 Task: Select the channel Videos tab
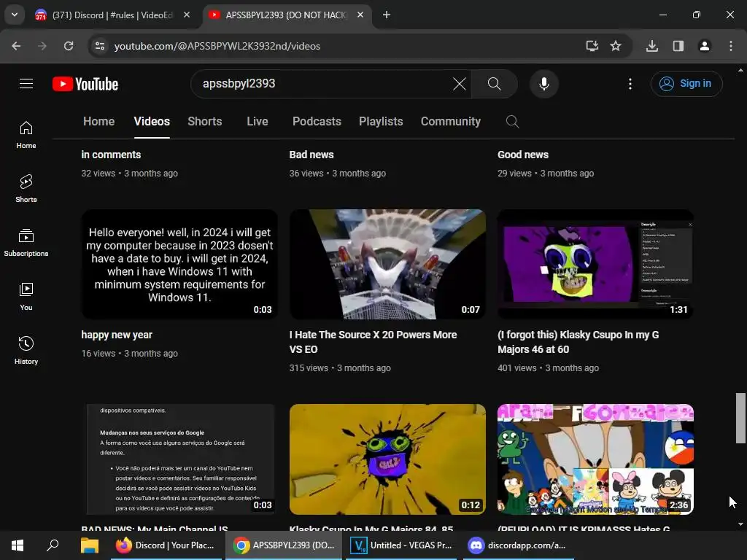pos(152,122)
